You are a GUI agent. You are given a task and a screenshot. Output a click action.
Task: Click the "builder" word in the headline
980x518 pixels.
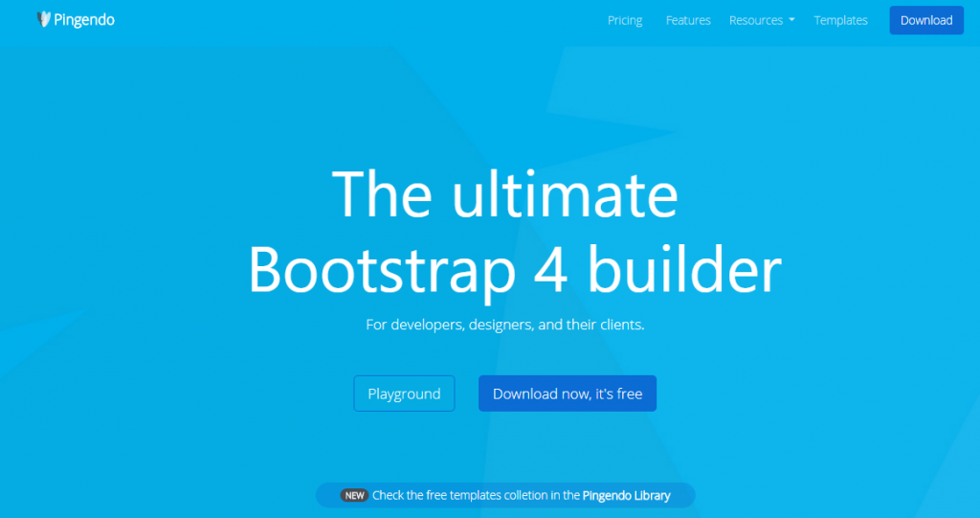pyautogui.click(x=684, y=270)
